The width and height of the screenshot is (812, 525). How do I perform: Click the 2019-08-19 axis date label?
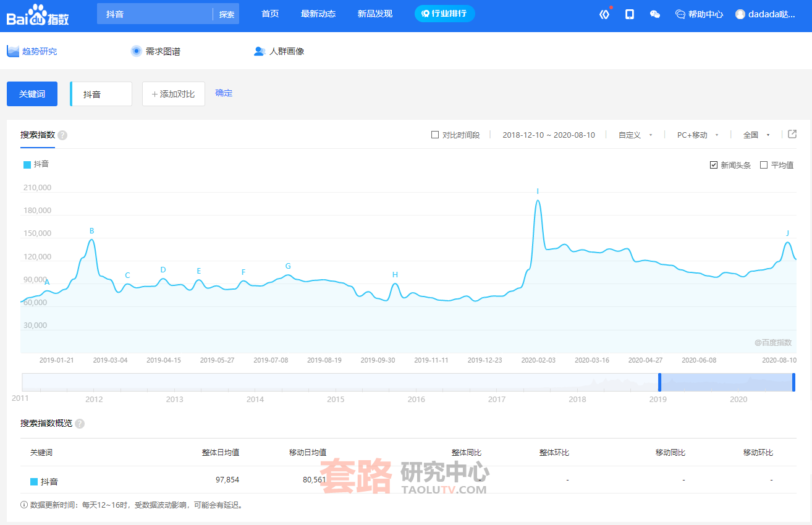(324, 360)
